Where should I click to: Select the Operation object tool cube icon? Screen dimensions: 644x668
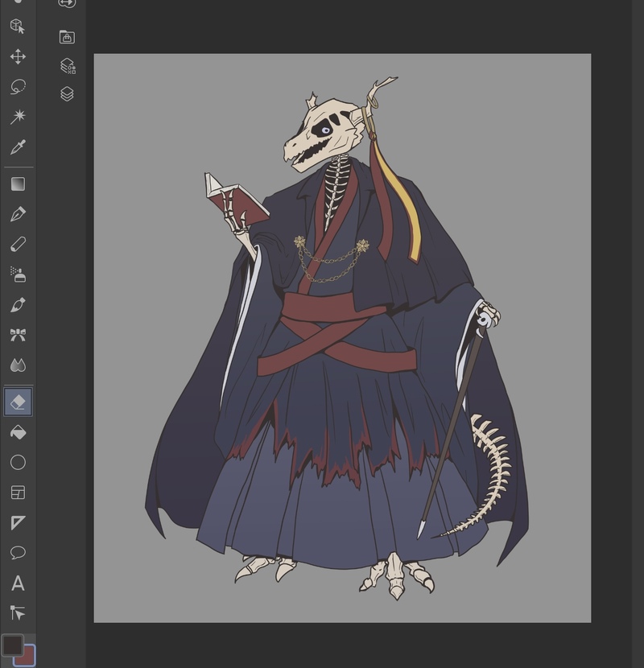[18, 27]
